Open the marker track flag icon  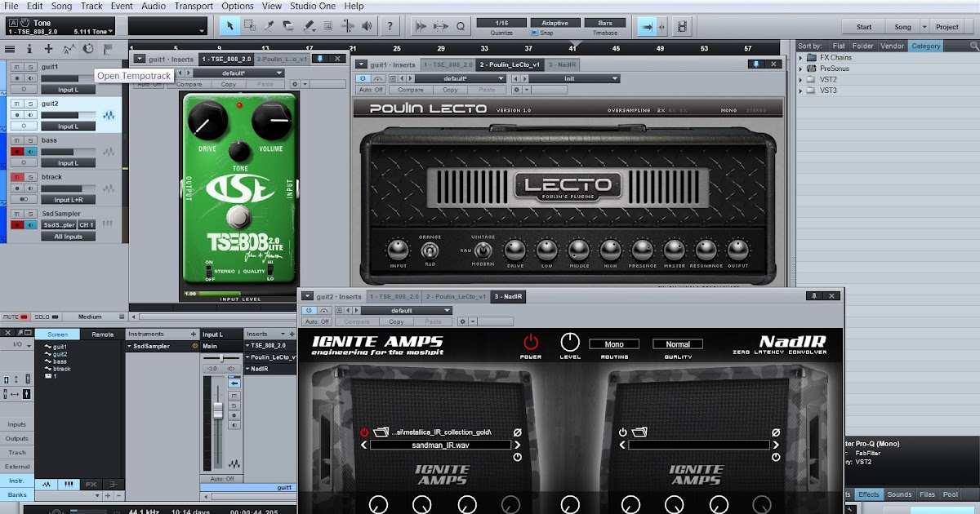click(108, 49)
